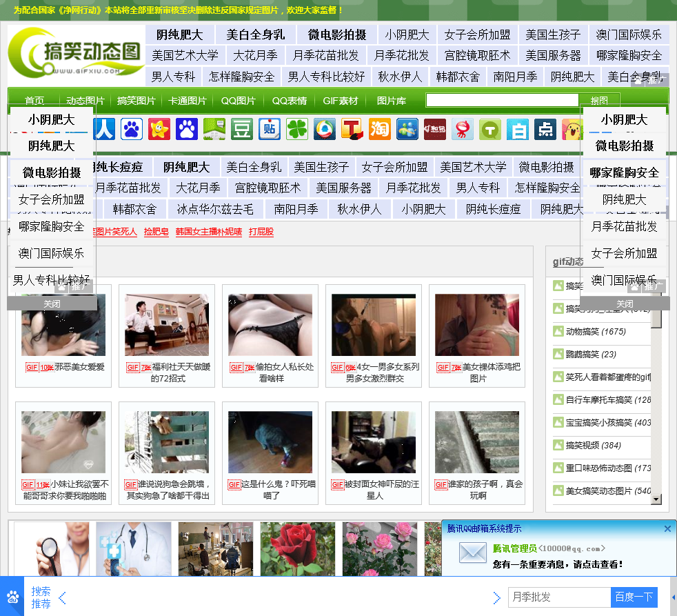Open 自行车摩托车搞笑 category

(x=608, y=399)
